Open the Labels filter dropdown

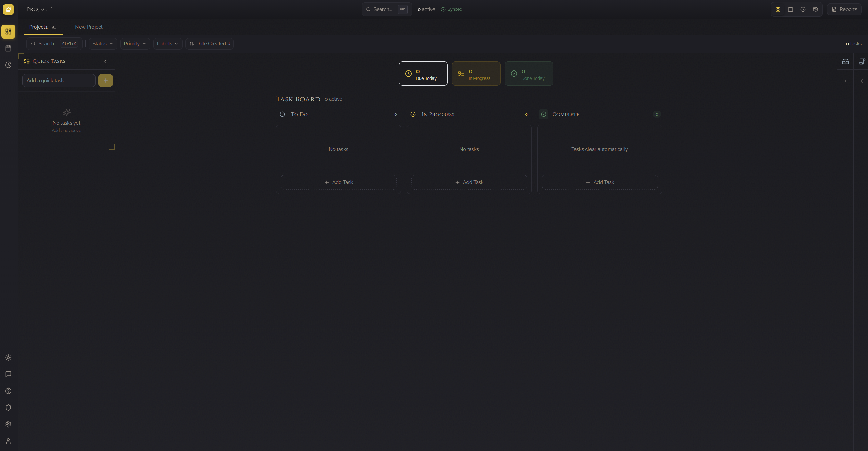click(167, 44)
